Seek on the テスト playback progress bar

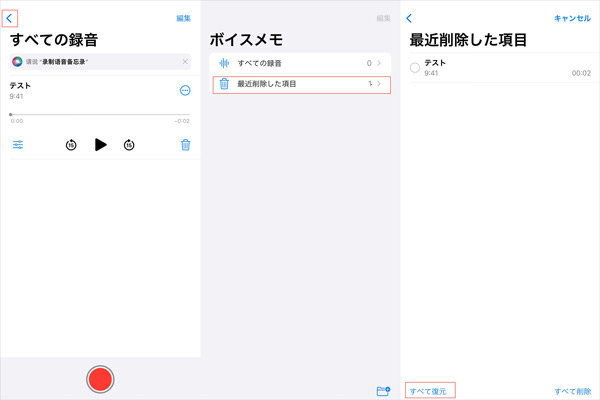99,114
